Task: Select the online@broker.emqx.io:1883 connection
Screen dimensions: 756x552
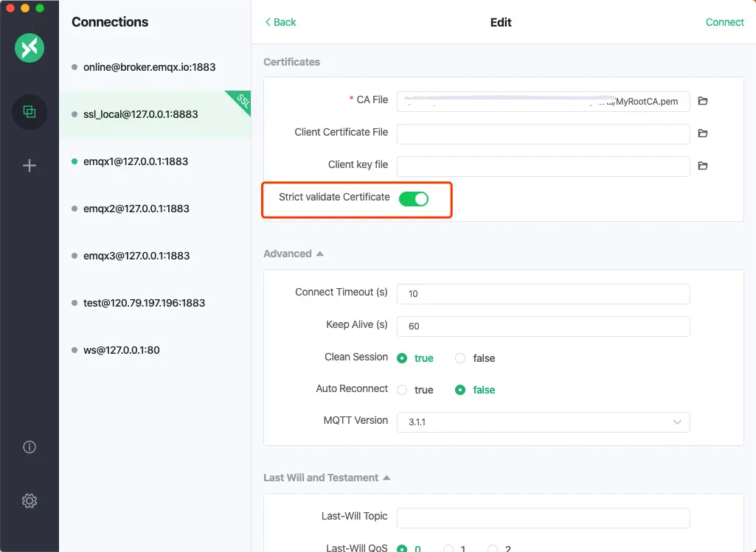Action: [x=149, y=67]
